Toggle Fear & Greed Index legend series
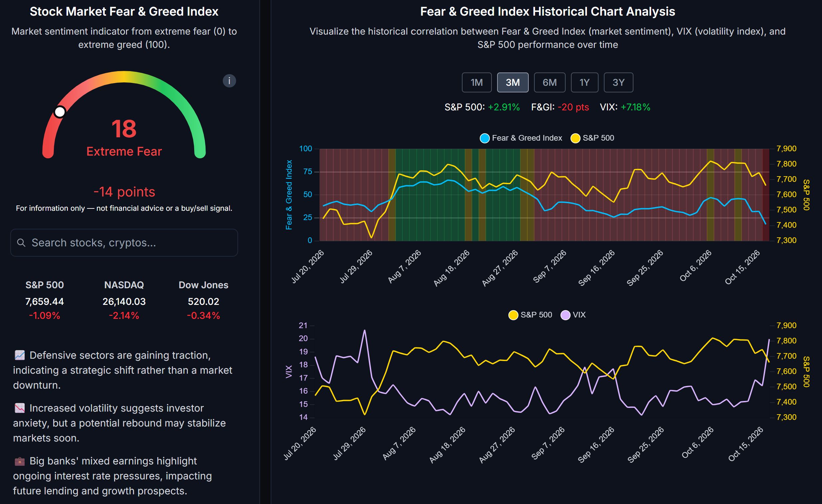822x504 pixels. (x=521, y=138)
